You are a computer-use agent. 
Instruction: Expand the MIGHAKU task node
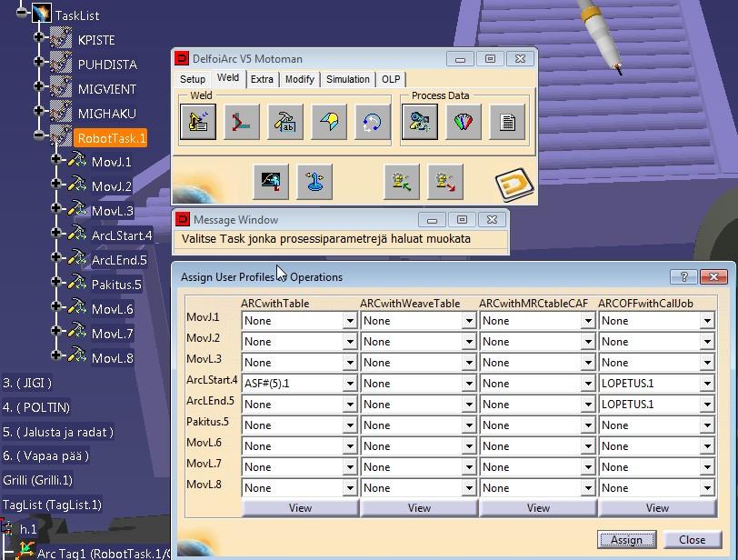(39, 110)
